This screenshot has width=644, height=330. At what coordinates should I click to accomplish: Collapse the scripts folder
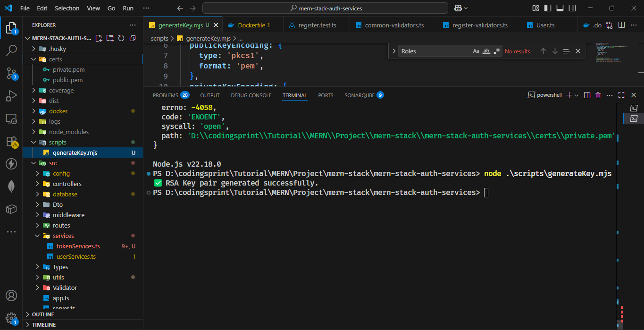83,142
